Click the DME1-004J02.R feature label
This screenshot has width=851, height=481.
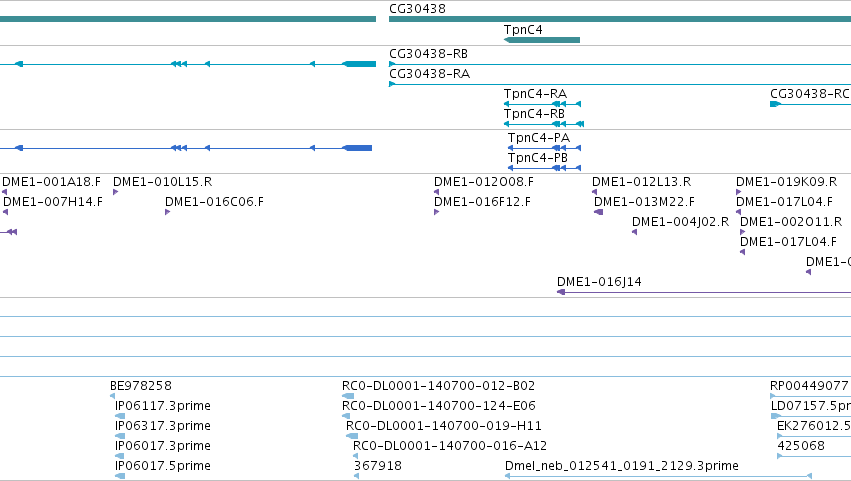681,222
